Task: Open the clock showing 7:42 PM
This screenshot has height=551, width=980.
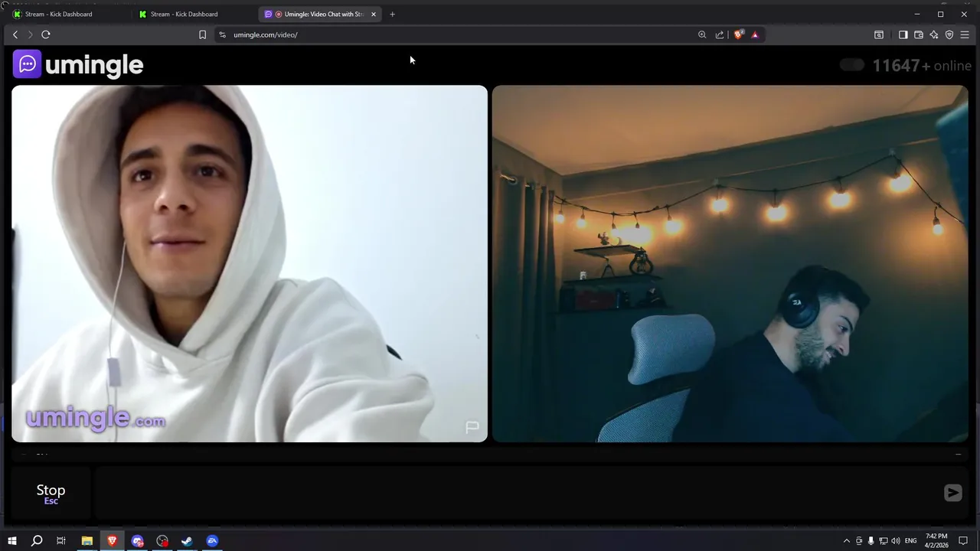Action: 936,541
